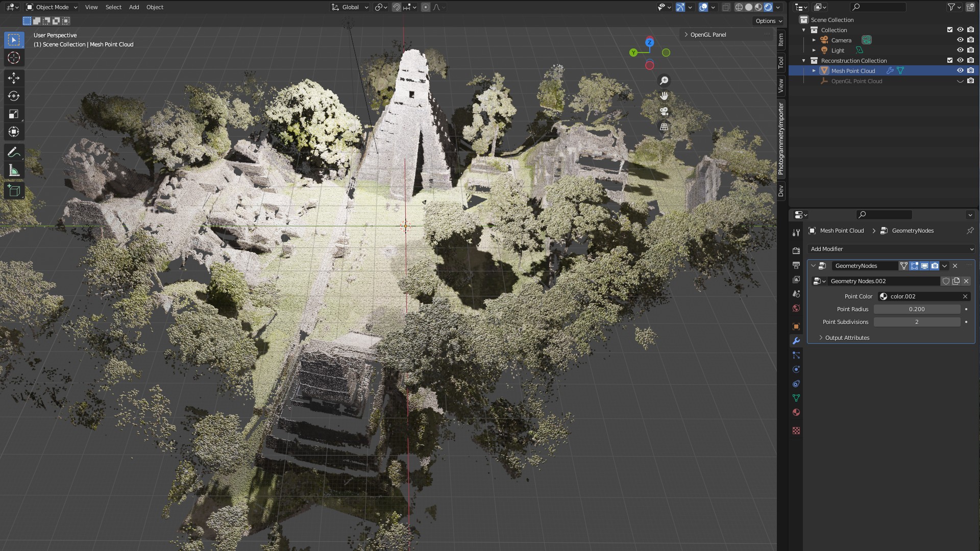Viewport: 980px width, 551px height.
Task: Click the Point Subdivisions value field
Action: click(x=917, y=322)
